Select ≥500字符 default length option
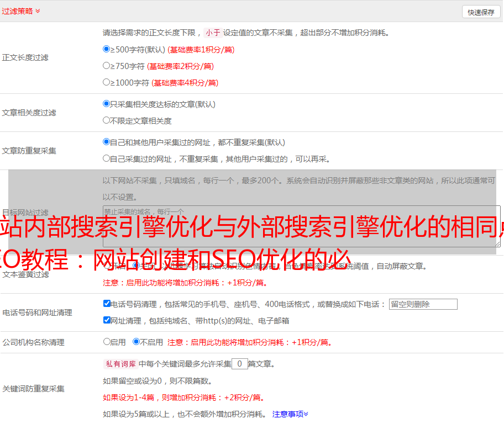 point(107,49)
